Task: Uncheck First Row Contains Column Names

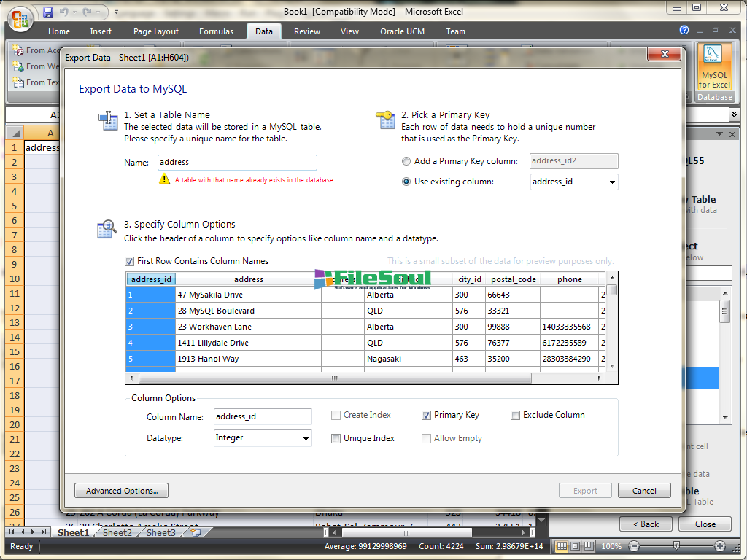Action: click(130, 261)
